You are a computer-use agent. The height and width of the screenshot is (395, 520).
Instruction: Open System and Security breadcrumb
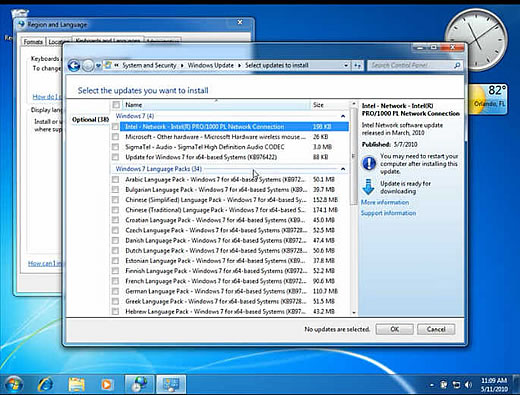(149, 65)
